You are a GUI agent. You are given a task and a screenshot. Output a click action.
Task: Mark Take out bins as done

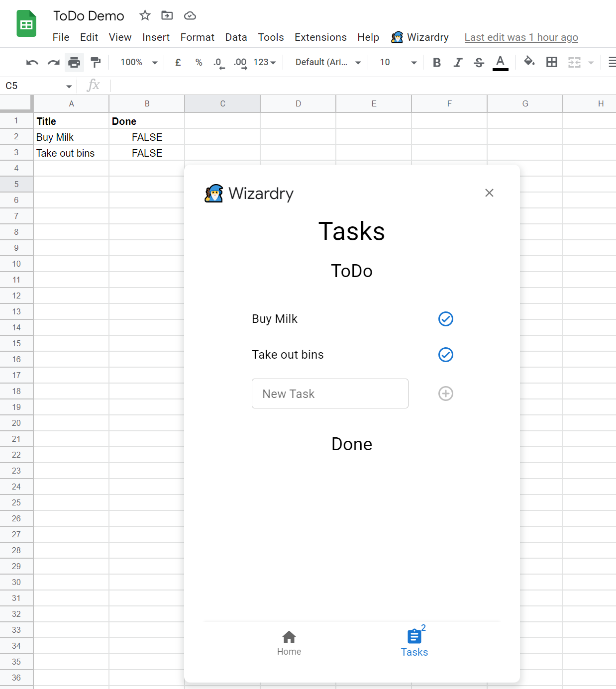[445, 355]
